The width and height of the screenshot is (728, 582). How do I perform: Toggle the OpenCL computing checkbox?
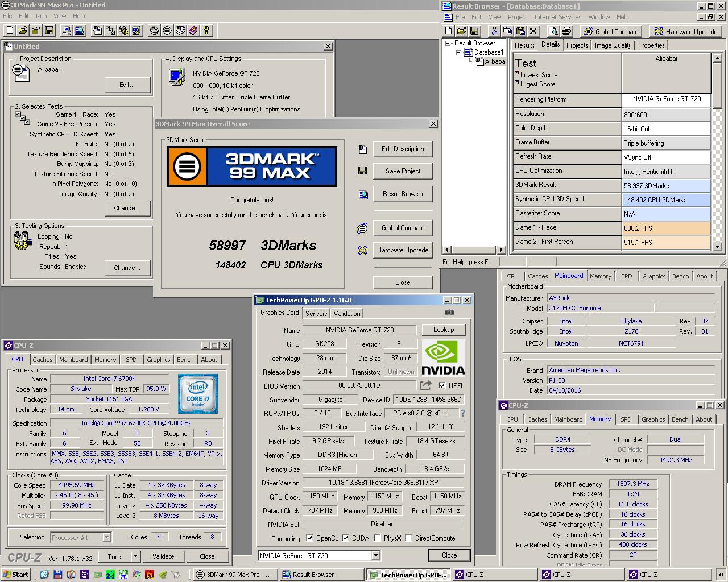point(309,538)
